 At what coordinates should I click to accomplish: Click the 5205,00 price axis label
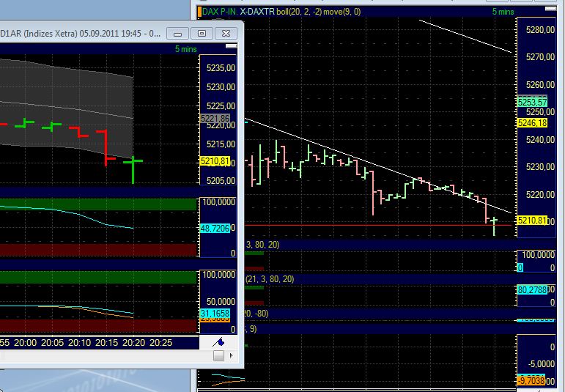pos(221,180)
